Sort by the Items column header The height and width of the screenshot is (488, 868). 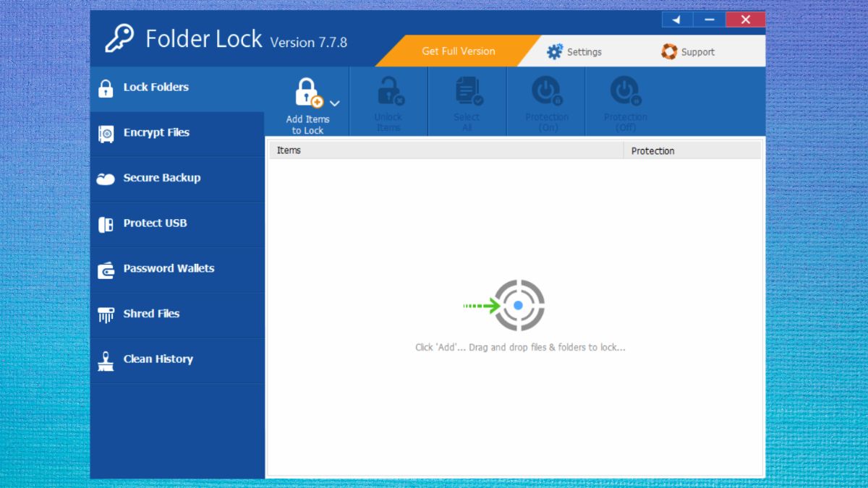pos(446,150)
